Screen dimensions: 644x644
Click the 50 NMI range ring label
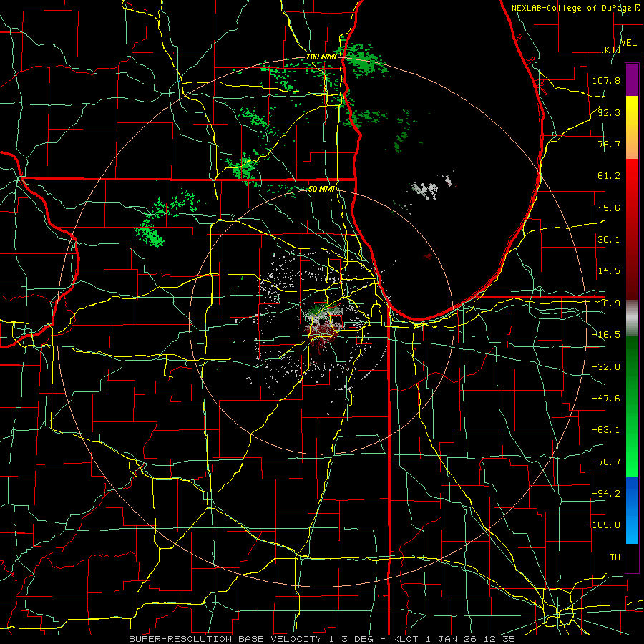321,189
